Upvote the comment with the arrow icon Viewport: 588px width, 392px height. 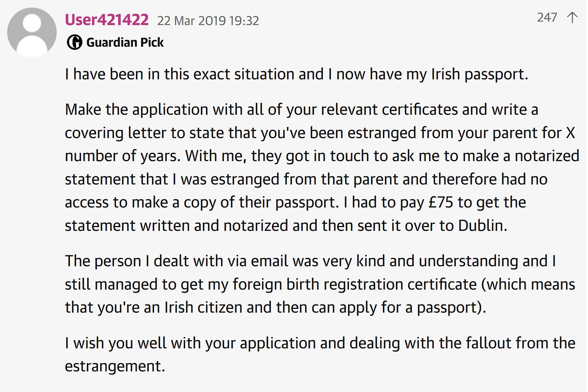572,18
